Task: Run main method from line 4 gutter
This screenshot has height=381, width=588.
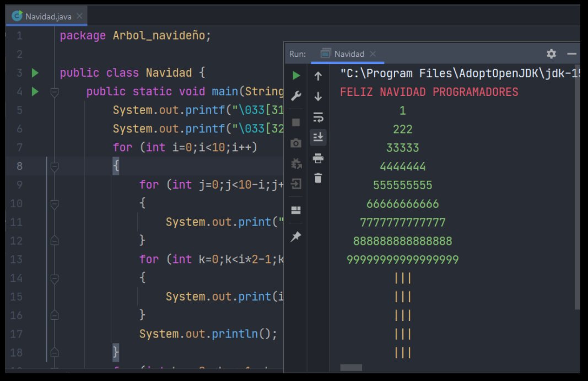Action: coord(35,91)
